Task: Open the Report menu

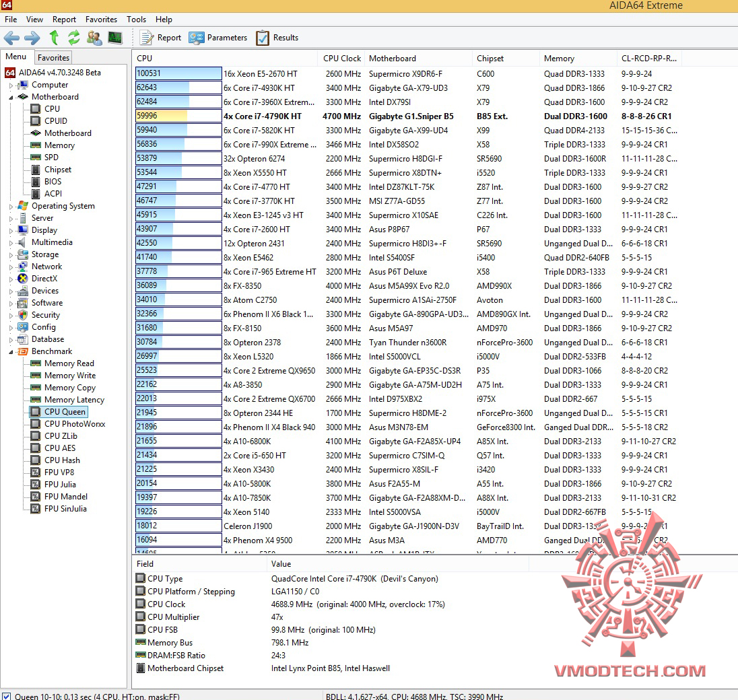Action: click(x=64, y=20)
